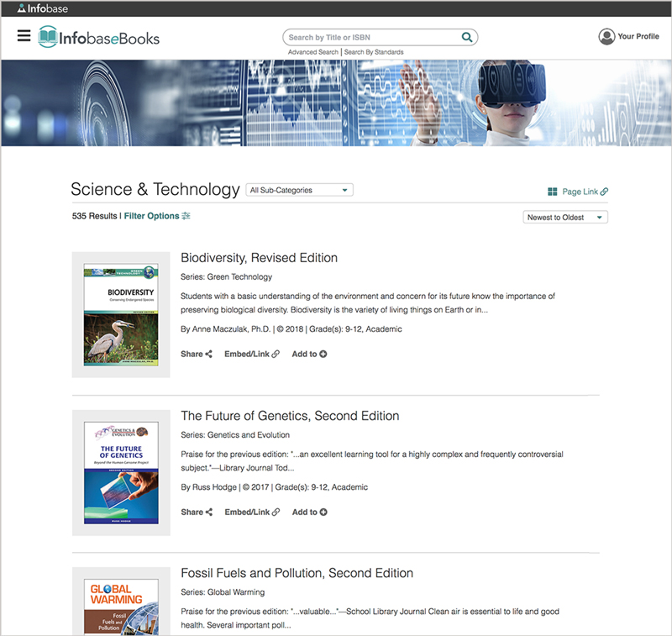The height and width of the screenshot is (636, 672).
Task: Click Add to plus icon for Future of Genetics
Action: (323, 512)
